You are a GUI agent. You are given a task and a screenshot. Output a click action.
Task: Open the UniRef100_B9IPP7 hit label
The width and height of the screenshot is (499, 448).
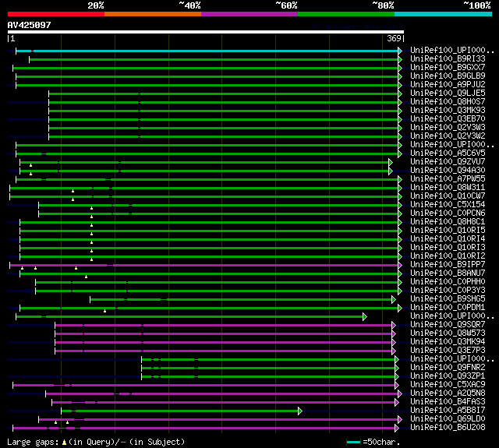[448, 265]
